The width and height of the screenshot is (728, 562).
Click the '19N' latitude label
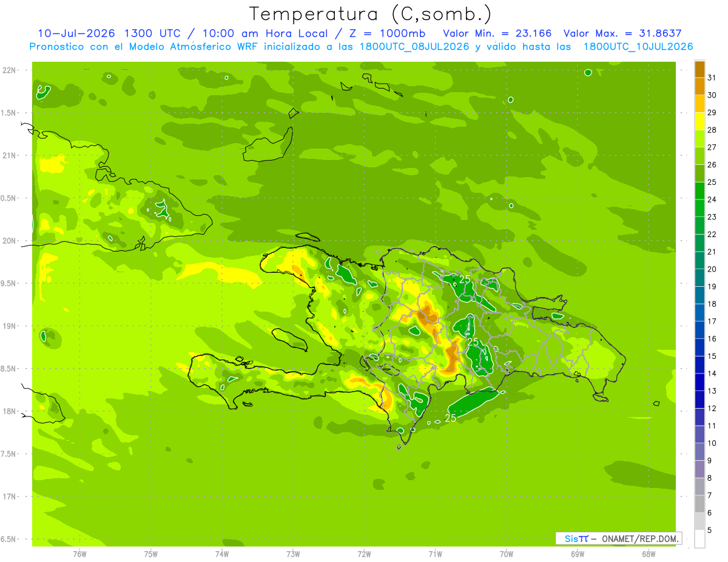(x=9, y=326)
